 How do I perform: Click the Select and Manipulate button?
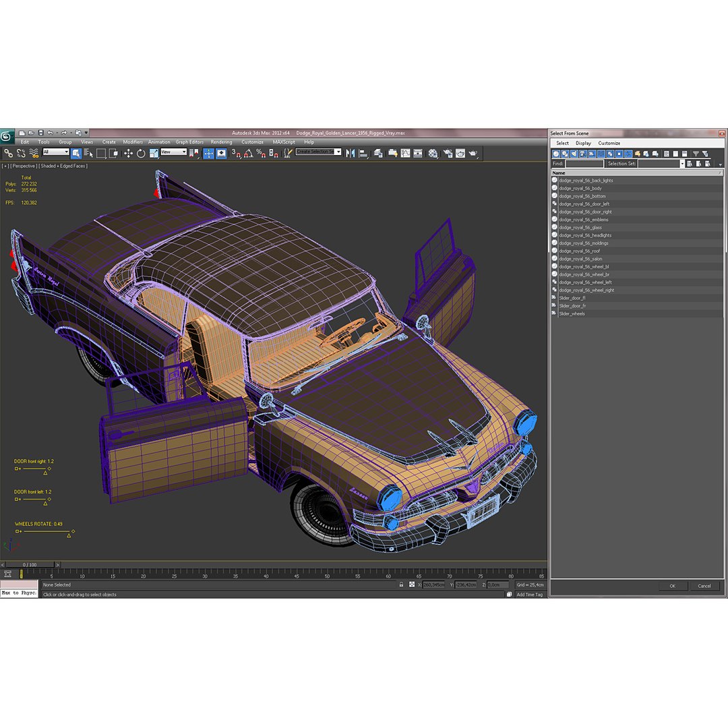coord(208,153)
